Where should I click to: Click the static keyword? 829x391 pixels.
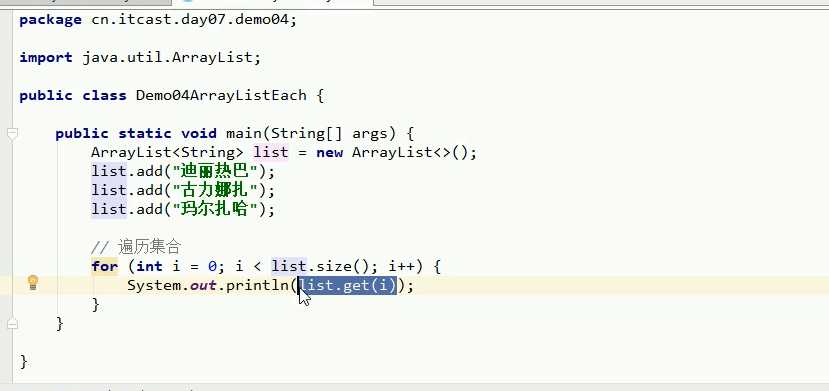point(145,134)
